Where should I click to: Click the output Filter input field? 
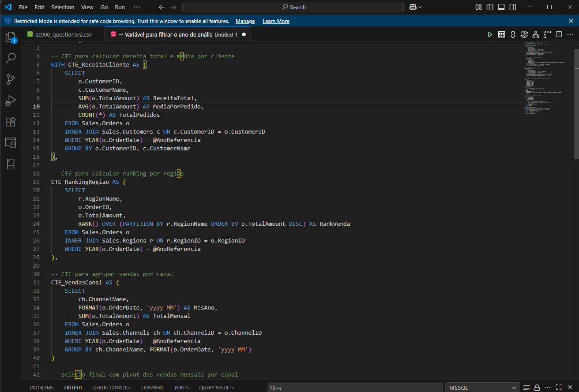(x=354, y=388)
